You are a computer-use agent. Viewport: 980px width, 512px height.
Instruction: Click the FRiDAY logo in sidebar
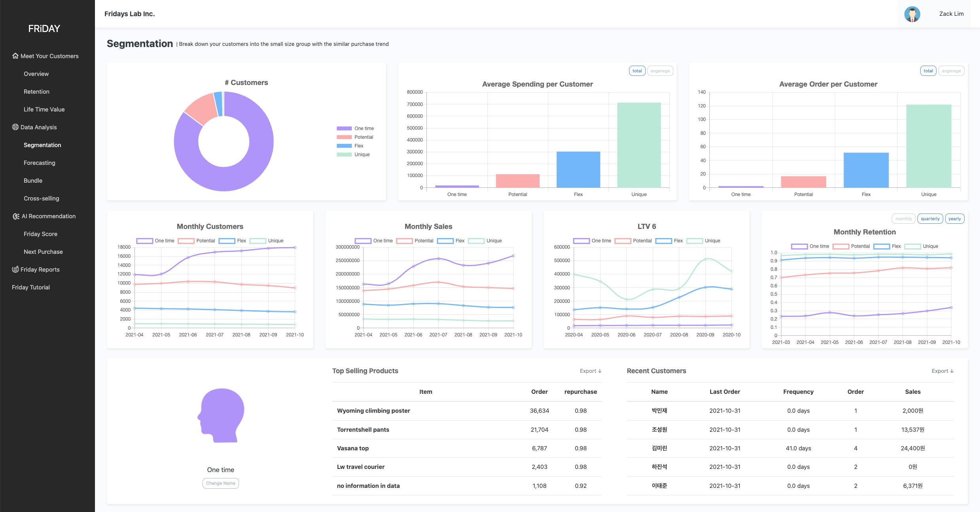pos(44,28)
